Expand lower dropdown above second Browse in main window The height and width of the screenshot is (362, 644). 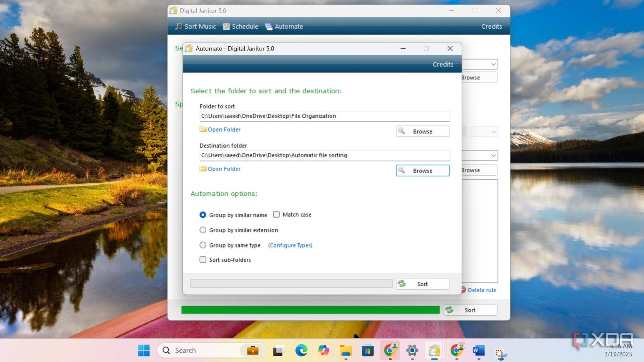[x=493, y=155]
